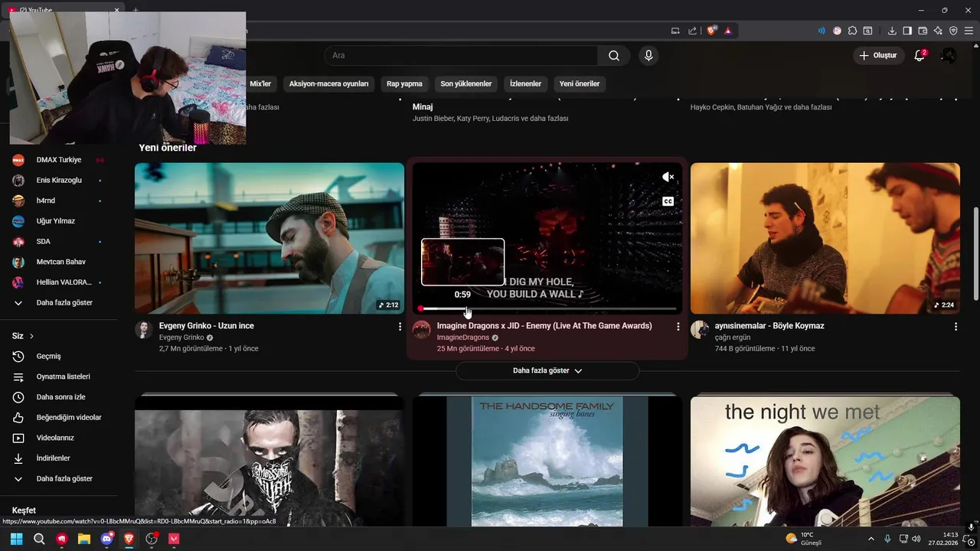The width and height of the screenshot is (980, 551).
Task: Show hidden system tray icons
Action: pos(871,539)
